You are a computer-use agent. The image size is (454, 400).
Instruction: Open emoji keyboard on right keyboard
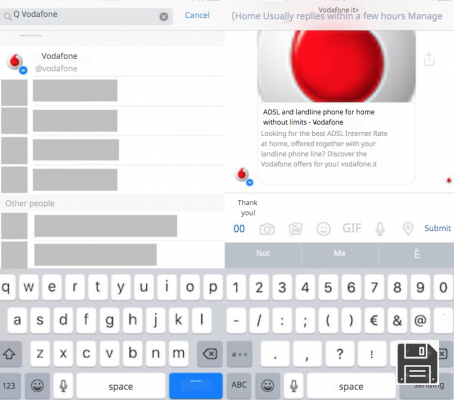click(267, 385)
